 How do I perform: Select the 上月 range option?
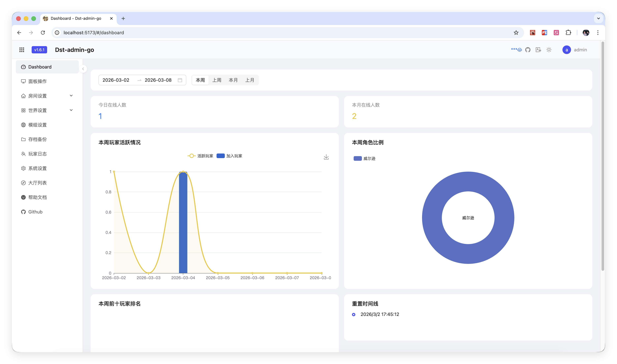250,80
